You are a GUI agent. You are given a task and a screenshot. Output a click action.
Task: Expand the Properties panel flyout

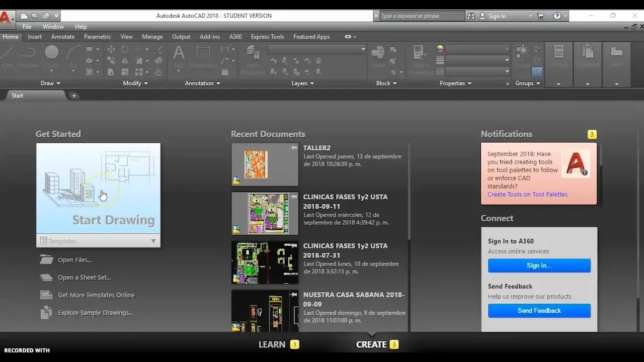click(455, 83)
